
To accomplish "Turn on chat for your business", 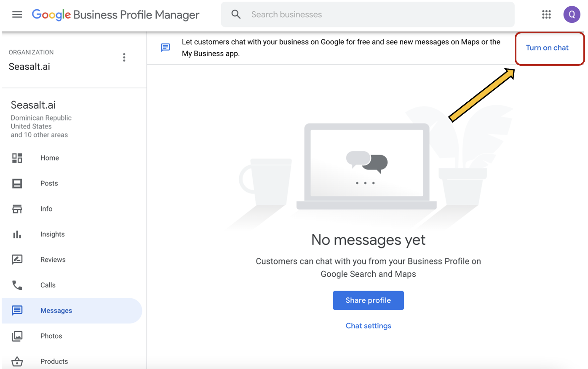I will (x=547, y=48).
